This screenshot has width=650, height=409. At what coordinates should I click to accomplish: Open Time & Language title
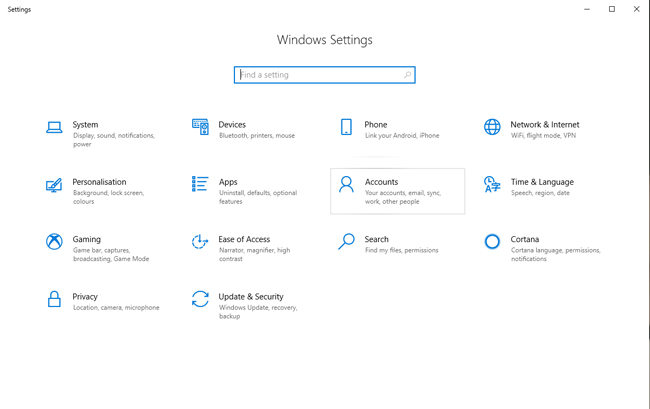(542, 182)
